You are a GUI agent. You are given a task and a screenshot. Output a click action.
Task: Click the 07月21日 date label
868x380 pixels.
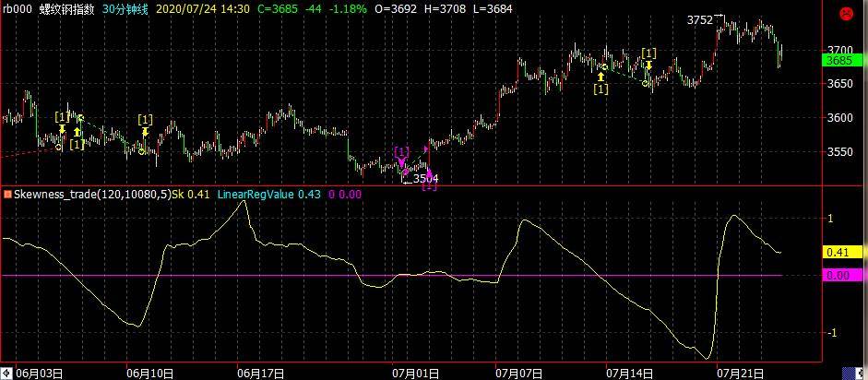[740, 374]
